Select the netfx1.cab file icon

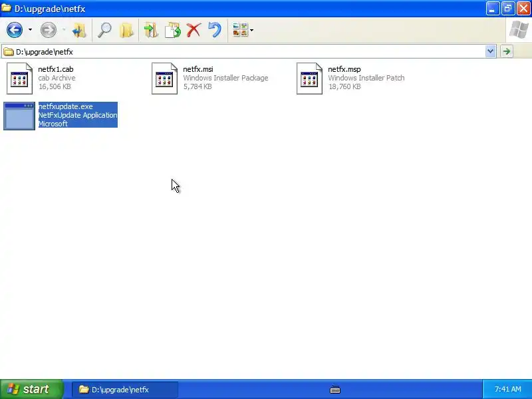[x=19, y=78]
